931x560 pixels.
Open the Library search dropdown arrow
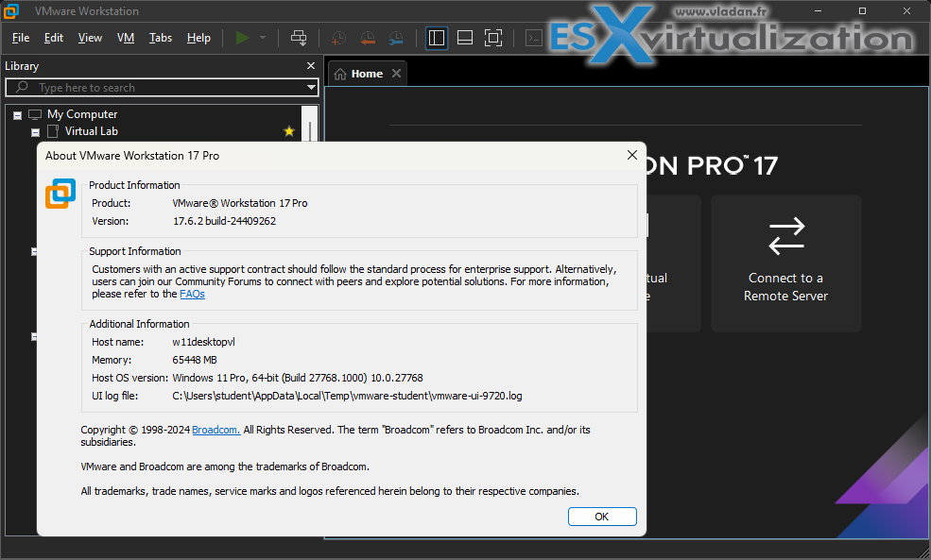coord(311,88)
